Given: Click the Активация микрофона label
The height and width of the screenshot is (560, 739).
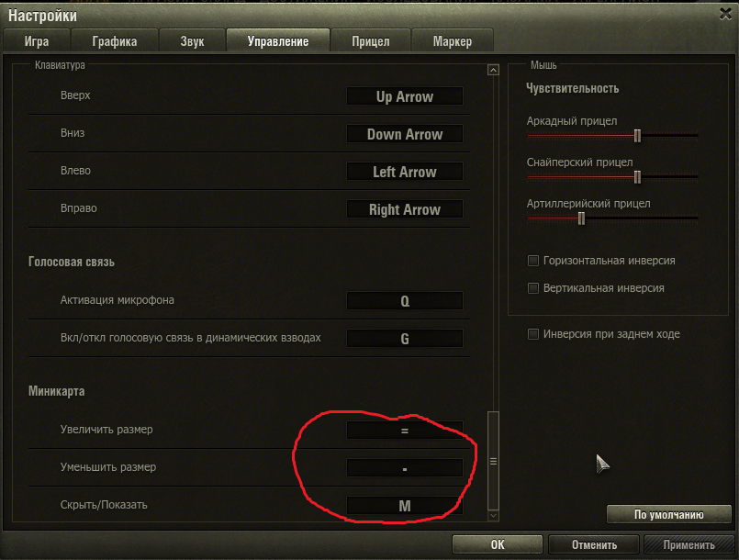Looking at the screenshot, I should pyautogui.click(x=117, y=300).
